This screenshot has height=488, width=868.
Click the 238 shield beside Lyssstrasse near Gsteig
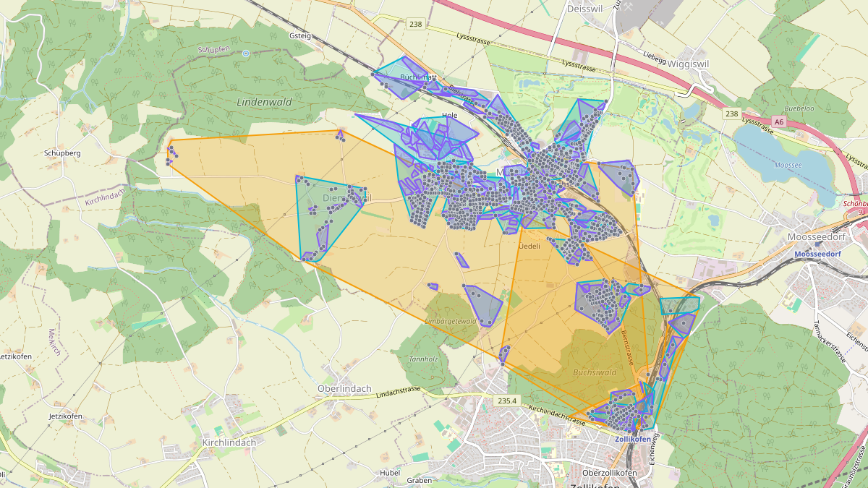click(415, 24)
